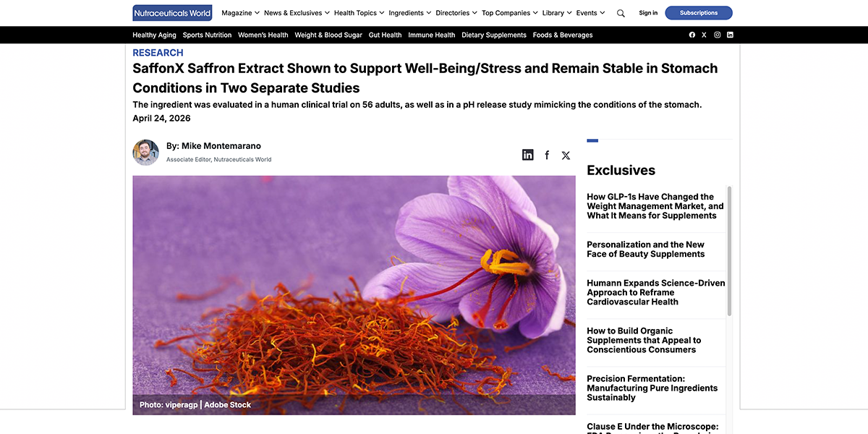Go to Gut Health section
Screen dimensions: 868x434
point(385,35)
